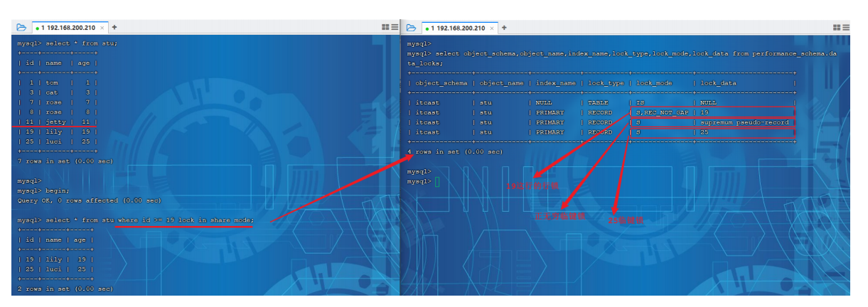Add a new session tab in left window
The image size is (868, 307).
[x=114, y=27]
